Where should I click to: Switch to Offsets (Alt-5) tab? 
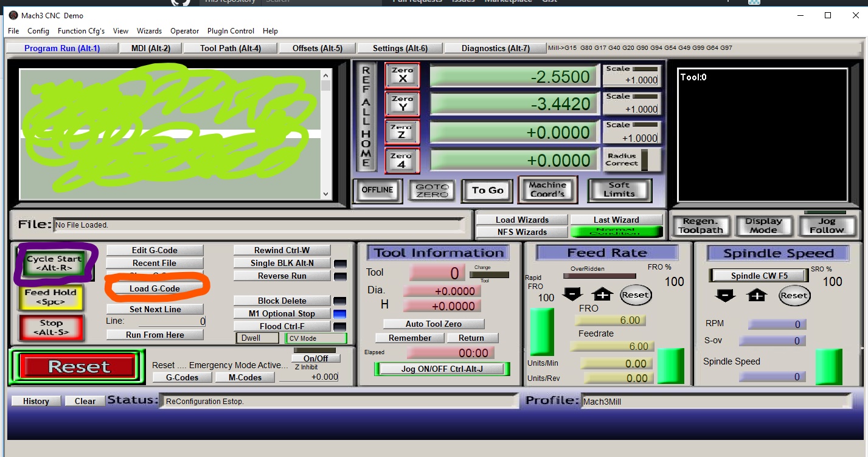point(317,48)
